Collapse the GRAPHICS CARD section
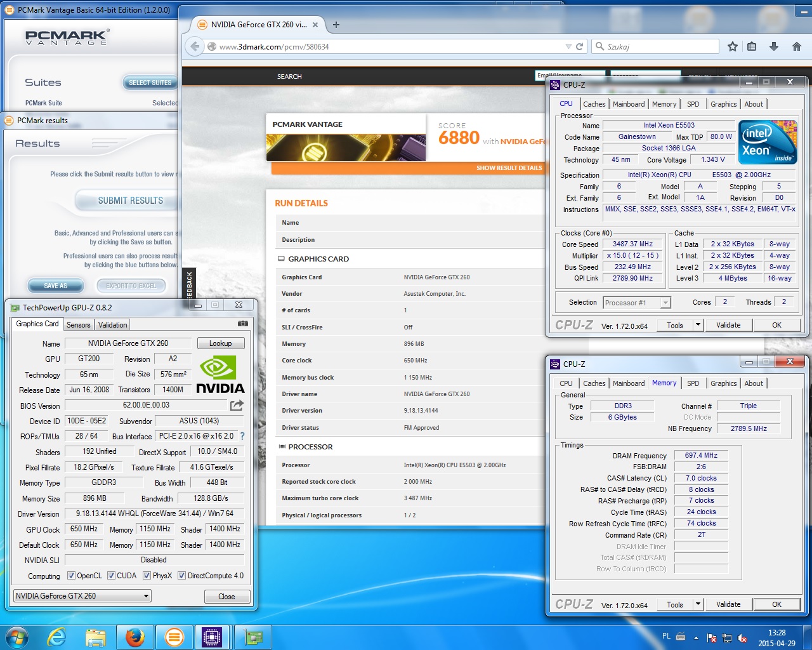 coord(281,259)
